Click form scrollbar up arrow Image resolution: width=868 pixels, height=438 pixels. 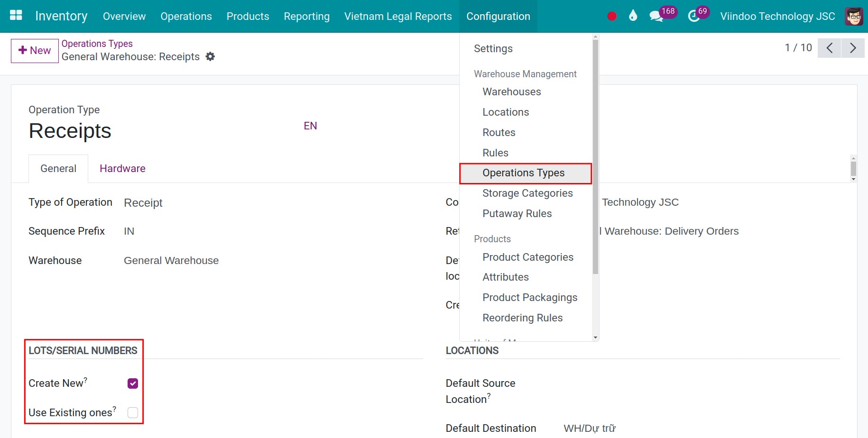click(853, 158)
